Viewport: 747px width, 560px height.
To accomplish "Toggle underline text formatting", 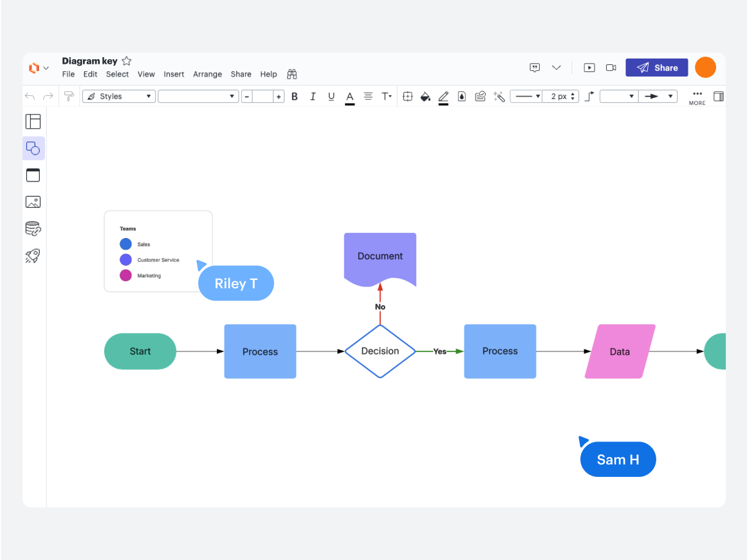I will [331, 97].
